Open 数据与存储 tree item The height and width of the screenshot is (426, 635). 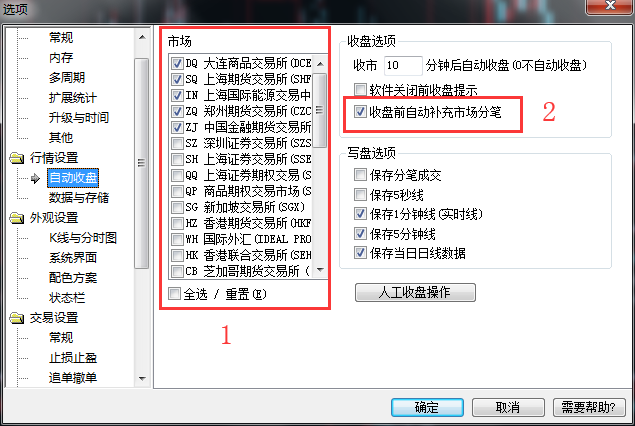pyautogui.click(x=79, y=198)
